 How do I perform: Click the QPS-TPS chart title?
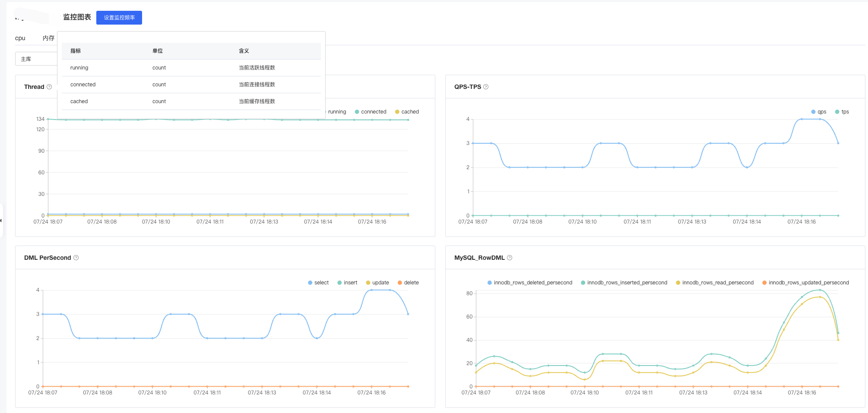[x=468, y=87]
